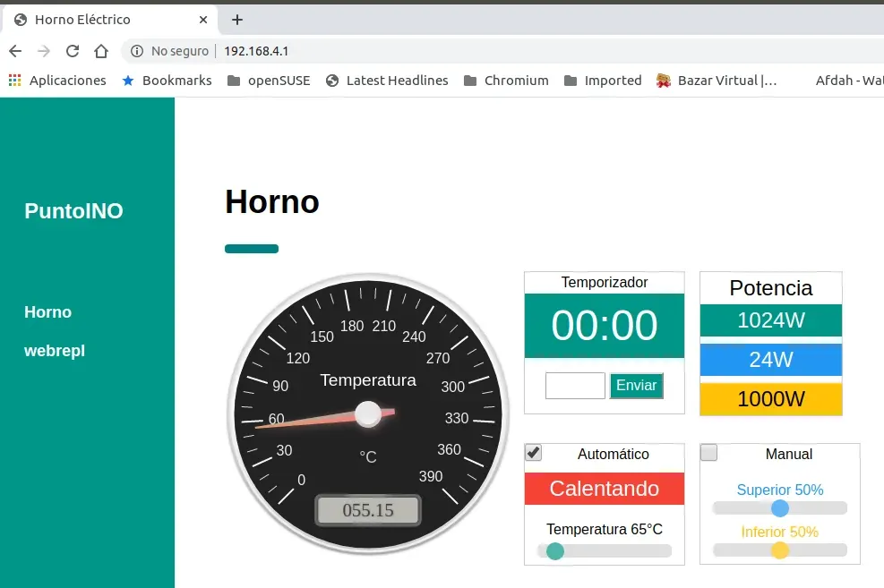
Task: Open the Chromium bookmarks folder
Action: (x=506, y=81)
